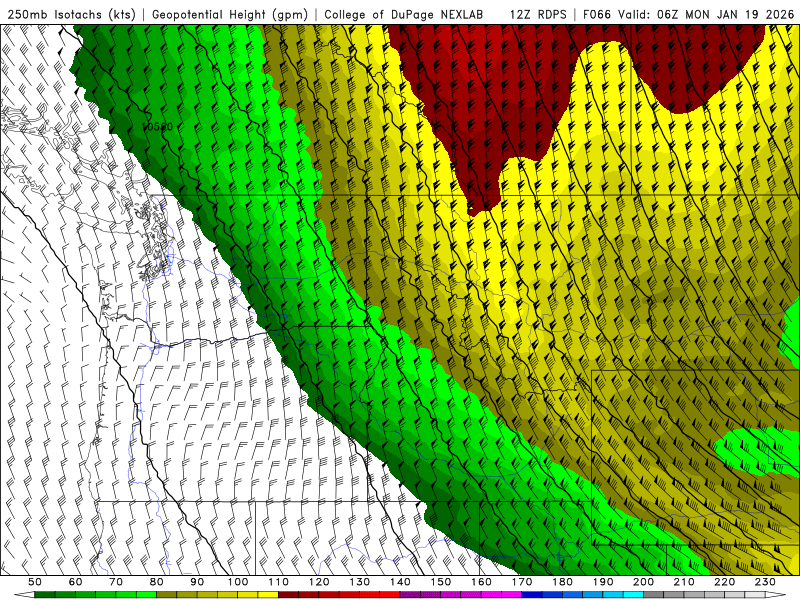Click the 230 label on color scale
Viewport: 800px width, 600px height.
click(766, 582)
